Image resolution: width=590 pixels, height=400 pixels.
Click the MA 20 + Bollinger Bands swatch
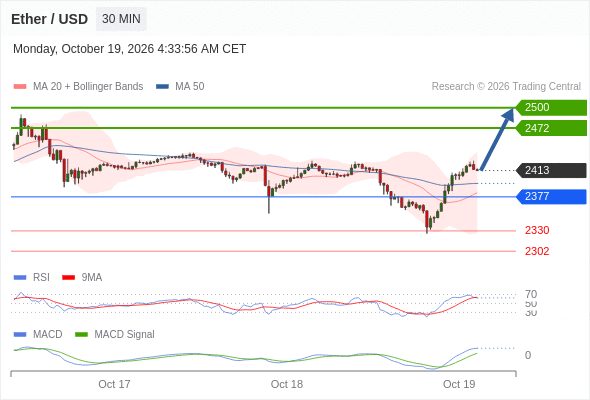click(x=20, y=87)
